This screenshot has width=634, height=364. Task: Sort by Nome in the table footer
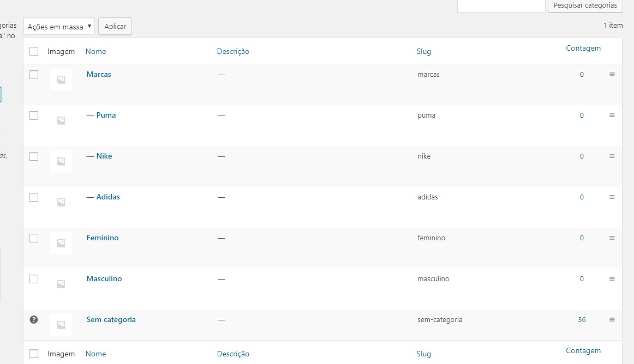tap(96, 354)
